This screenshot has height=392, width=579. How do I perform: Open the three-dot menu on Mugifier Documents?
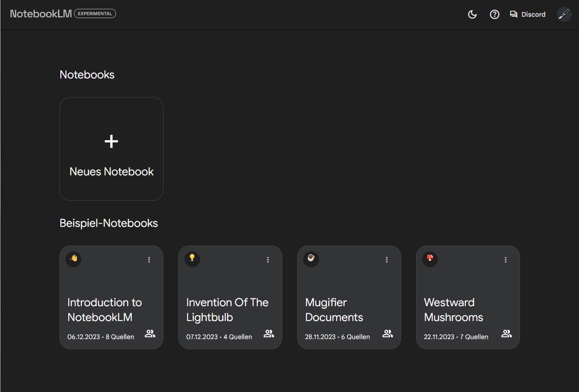tap(387, 260)
